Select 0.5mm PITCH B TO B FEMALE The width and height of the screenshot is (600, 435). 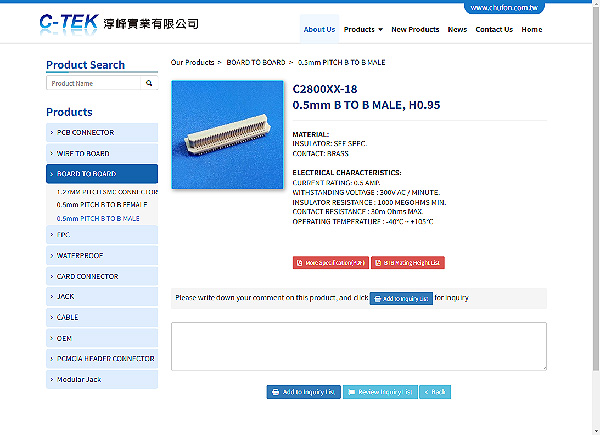102,205
